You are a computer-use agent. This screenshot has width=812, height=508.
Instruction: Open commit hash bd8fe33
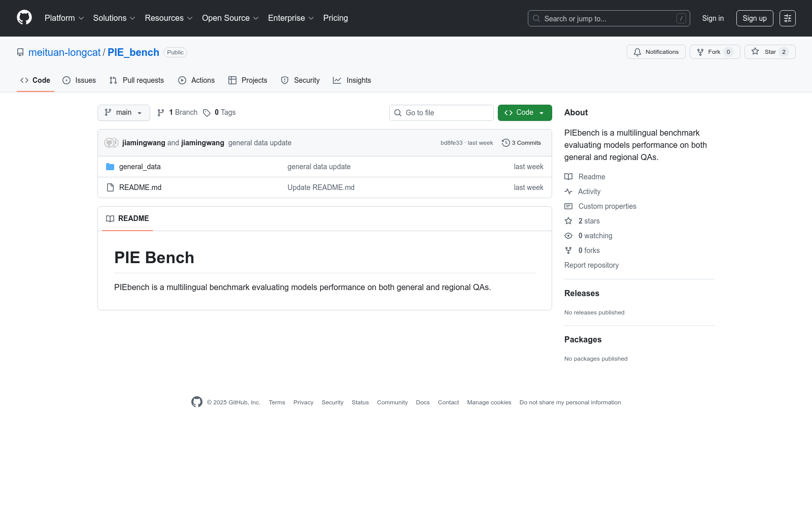click(x=452, y=143)
